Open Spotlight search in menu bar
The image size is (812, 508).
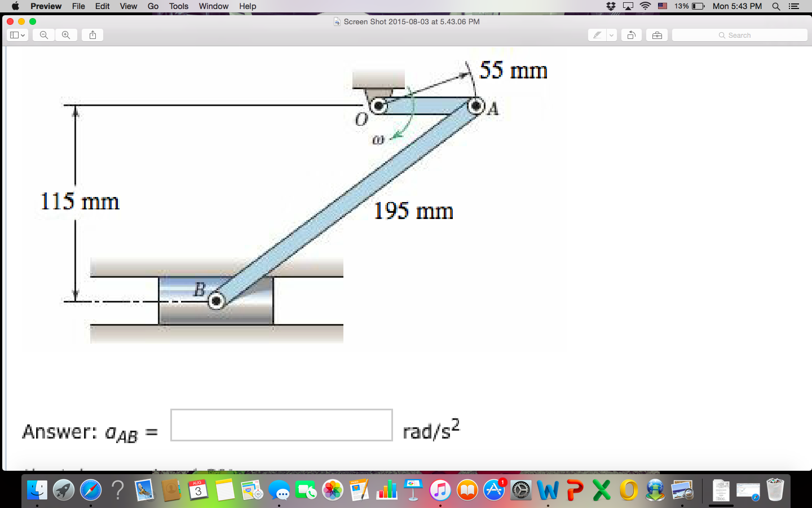[x=776, y=6]
